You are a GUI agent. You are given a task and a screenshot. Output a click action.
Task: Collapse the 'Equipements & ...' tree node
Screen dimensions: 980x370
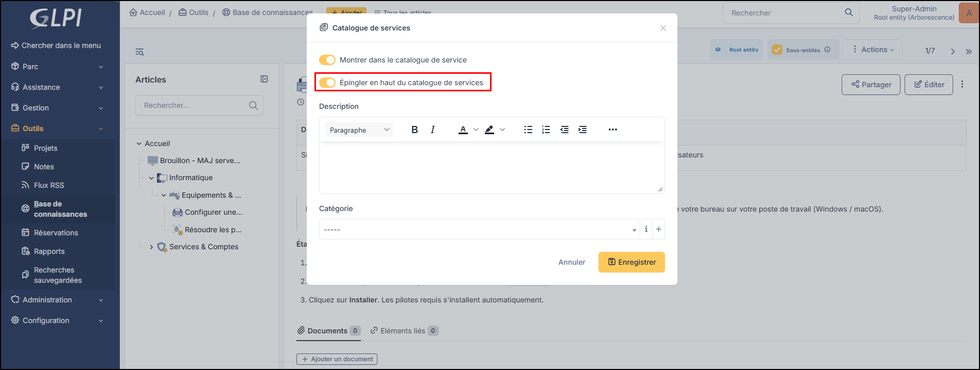[x=164, y=196]
